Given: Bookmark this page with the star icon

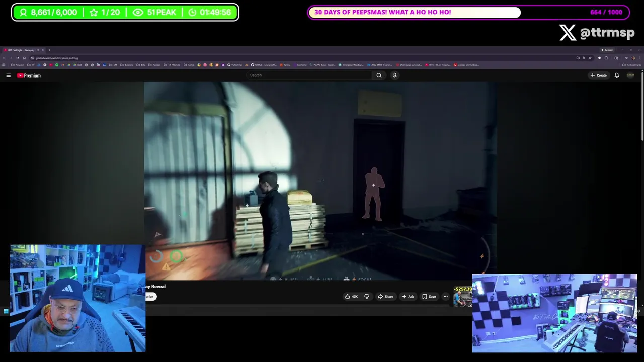Looking at the screenshot, I should click(590, 58).
